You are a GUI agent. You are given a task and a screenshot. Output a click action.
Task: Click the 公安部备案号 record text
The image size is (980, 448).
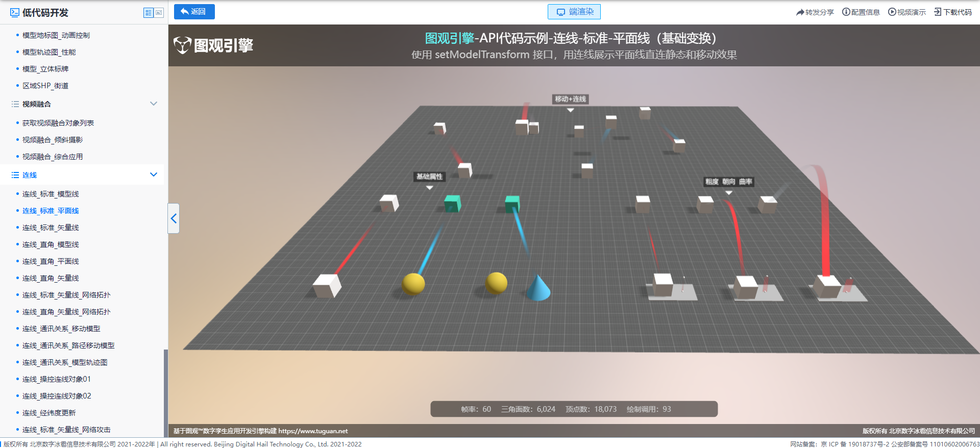tap(935, 444)
